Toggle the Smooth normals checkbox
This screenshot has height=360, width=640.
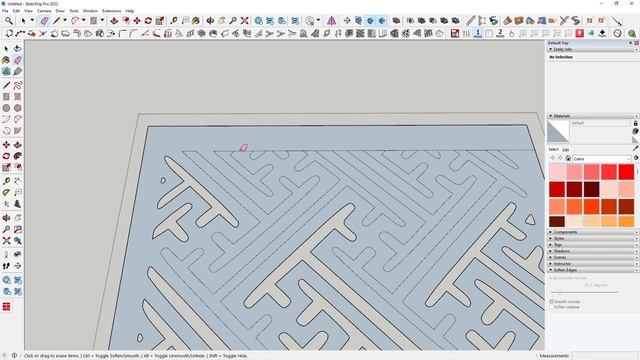point(551,302)
